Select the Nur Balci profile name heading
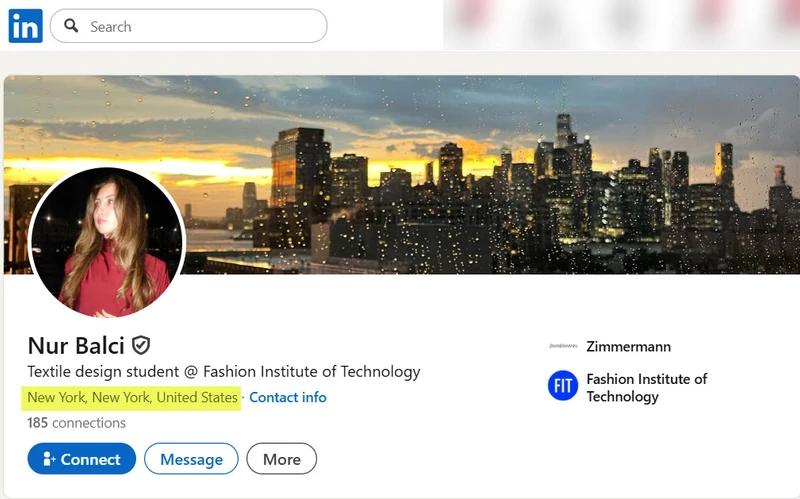The height and width of the screenshot is (499, 800). [x=76, y=345]
